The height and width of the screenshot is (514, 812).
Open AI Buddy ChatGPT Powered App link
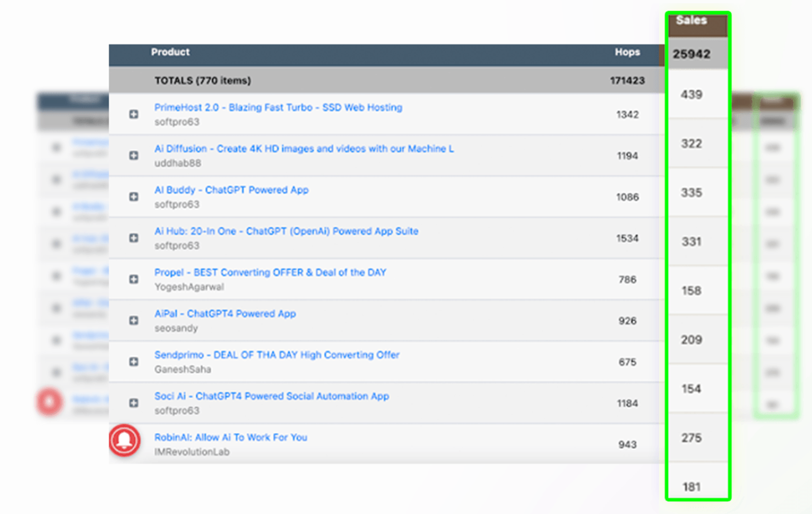[x=231, y=190]
